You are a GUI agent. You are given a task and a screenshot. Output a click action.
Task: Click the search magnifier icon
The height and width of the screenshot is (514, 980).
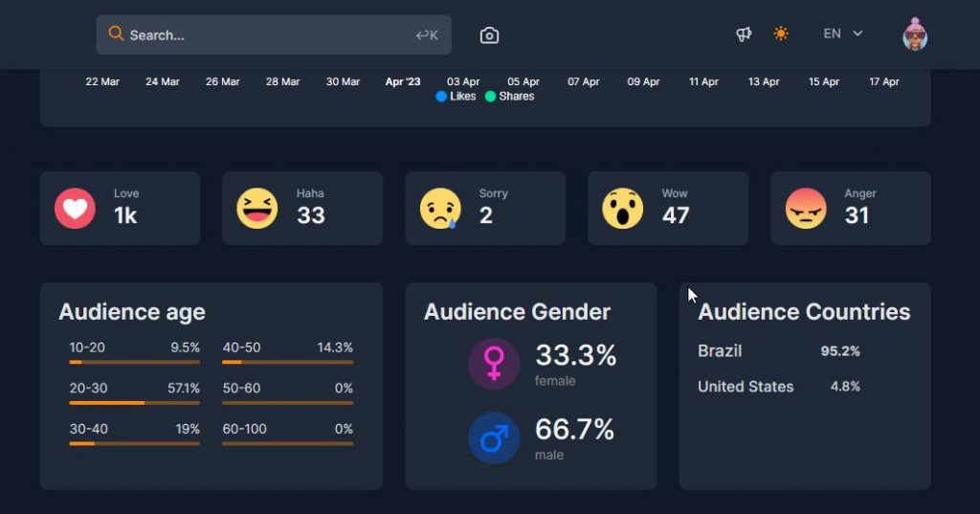116,34
